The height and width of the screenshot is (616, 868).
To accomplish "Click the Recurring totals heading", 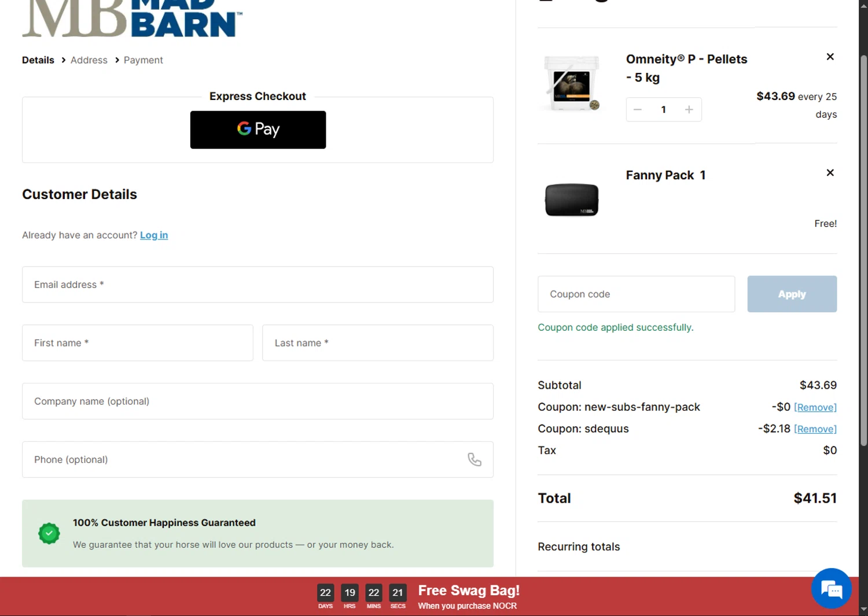I will (579, 547).
